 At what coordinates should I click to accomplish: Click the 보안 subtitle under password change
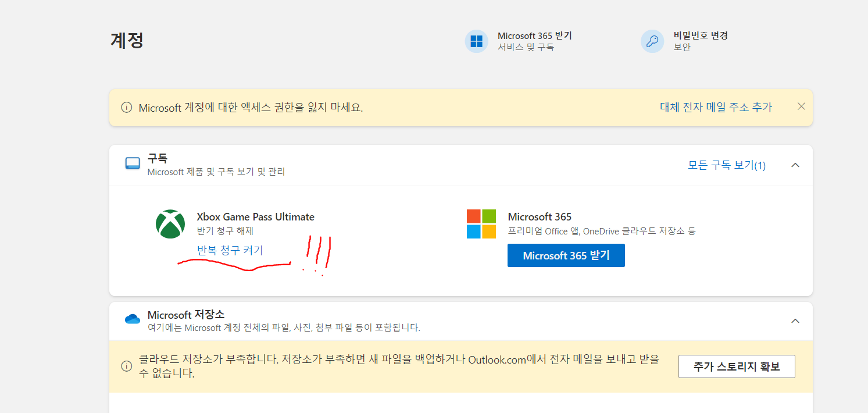point(682,47)
